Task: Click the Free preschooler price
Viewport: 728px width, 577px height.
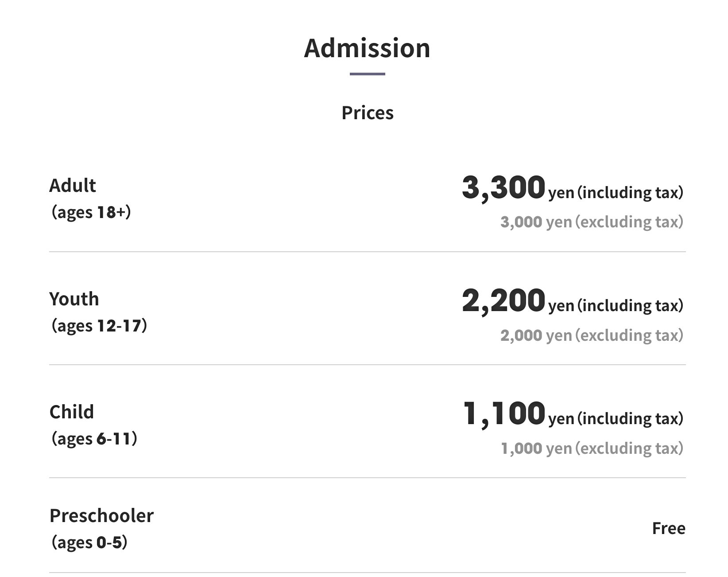Action: coord(669,528)
